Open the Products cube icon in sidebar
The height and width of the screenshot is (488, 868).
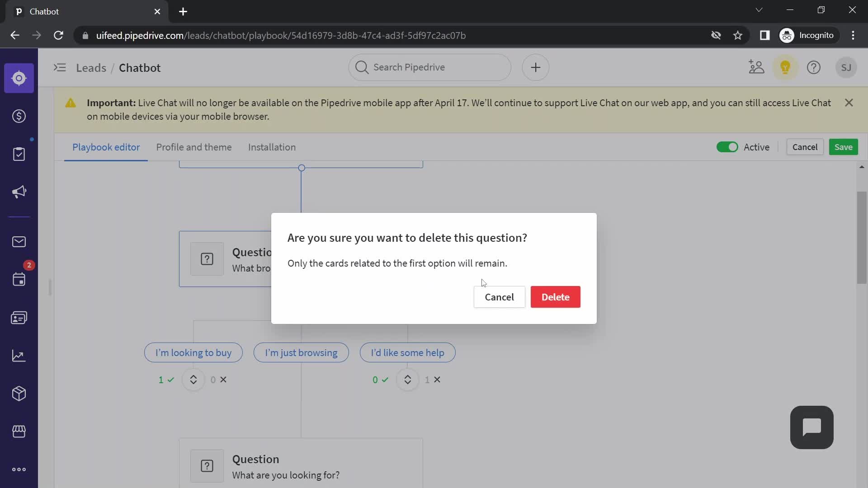point(19,394)
